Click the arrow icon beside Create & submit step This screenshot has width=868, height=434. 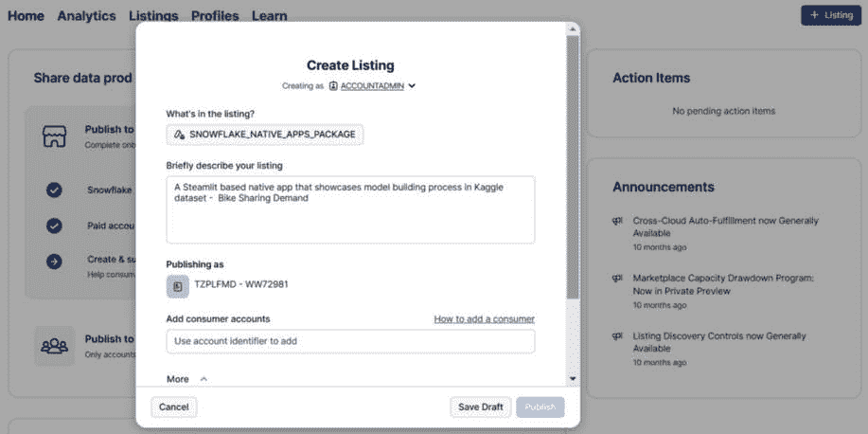(54, 262)
